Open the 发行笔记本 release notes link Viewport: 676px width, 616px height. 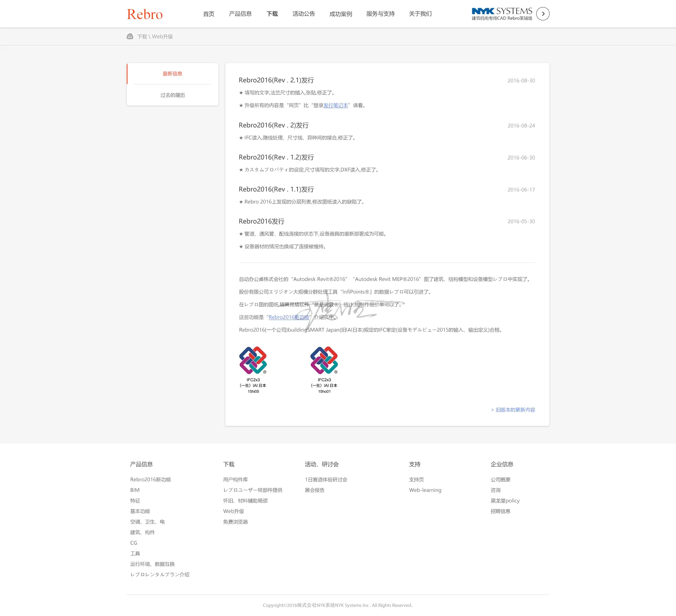(336, 105)
